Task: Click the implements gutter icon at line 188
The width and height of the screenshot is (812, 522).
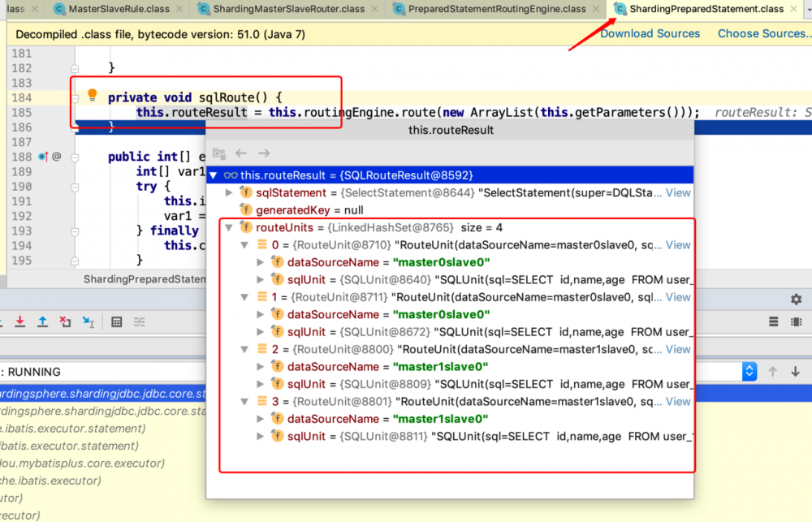Action: tap(44, 156)
